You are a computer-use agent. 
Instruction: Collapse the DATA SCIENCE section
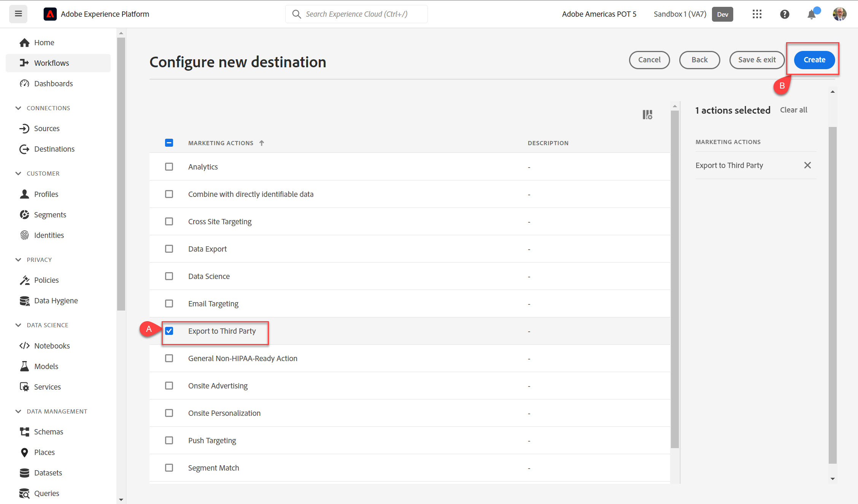click(x=18, y=325)
